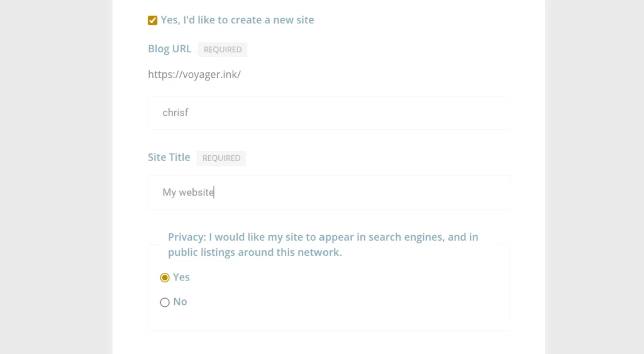Click the word "chrisf" in the URL field

175,113
